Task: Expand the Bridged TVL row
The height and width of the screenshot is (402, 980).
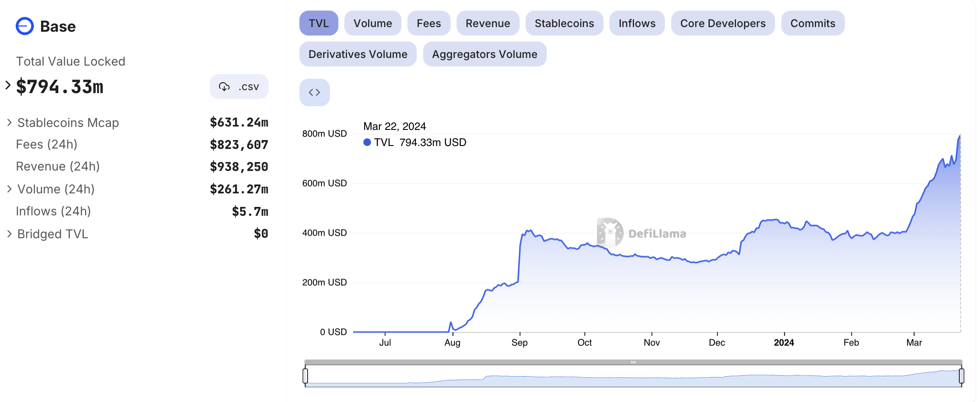Action: (9, 234)
